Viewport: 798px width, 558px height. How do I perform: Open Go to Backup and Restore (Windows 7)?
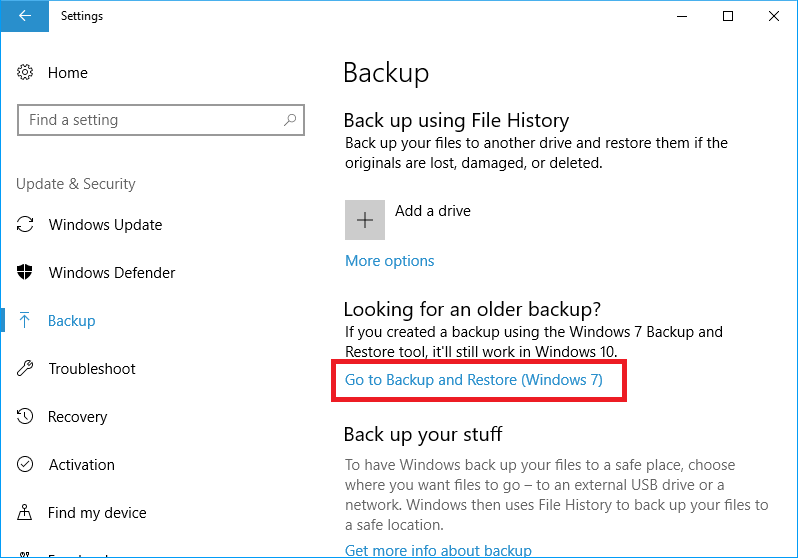tap(474, 380)
